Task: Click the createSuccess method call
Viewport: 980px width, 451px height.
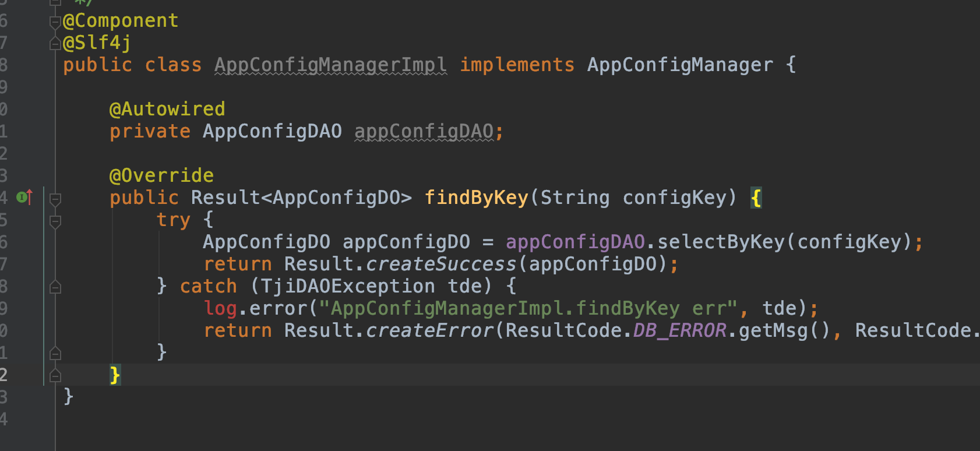Action: coord(441,264)
